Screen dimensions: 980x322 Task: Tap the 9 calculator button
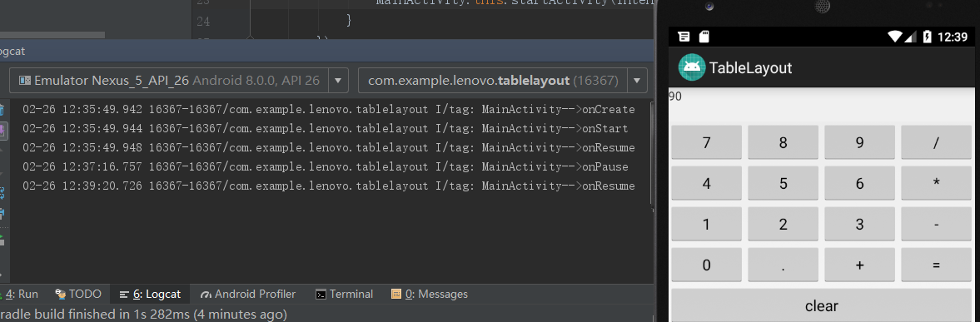click(859, 143)
